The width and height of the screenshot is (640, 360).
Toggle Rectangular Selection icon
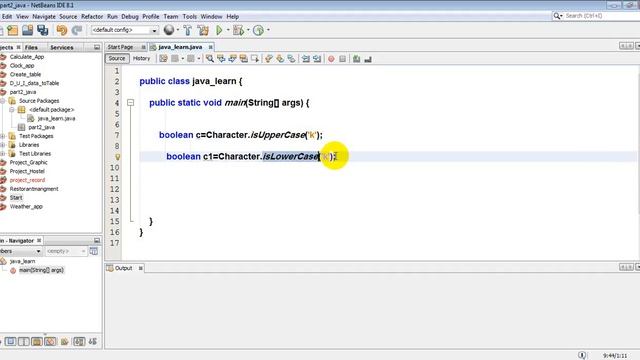coord(255,59)
